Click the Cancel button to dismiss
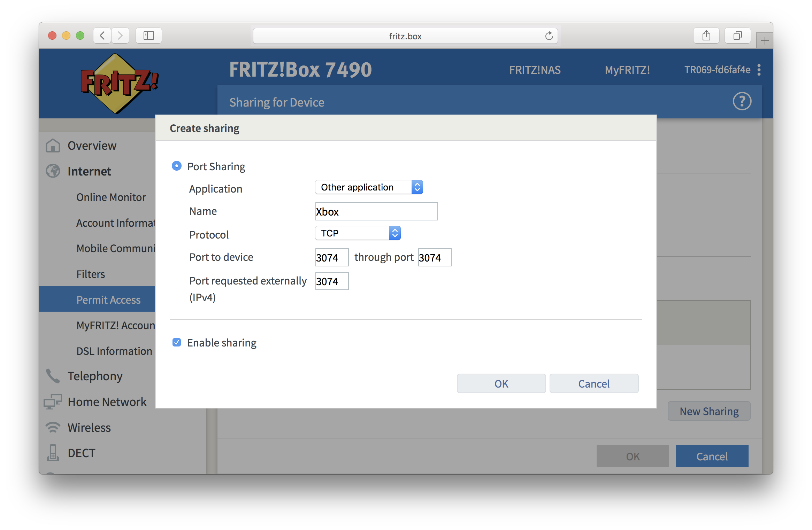812x530 pixels. 593,383
